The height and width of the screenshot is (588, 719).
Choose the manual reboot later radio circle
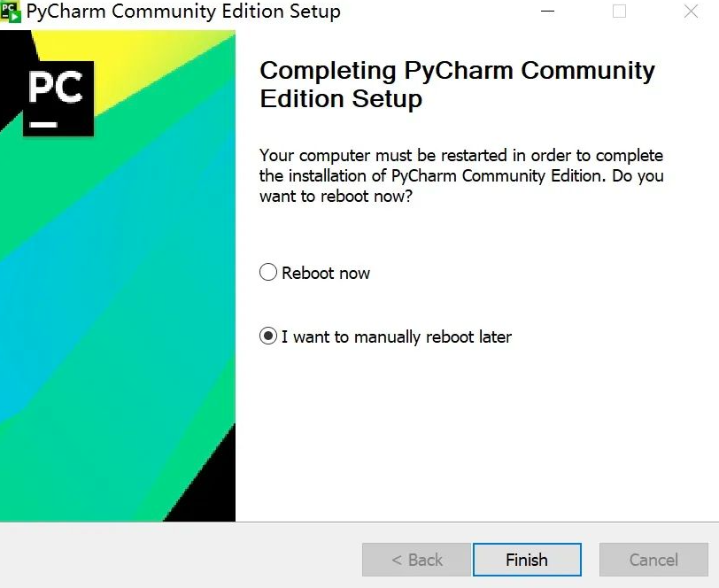(x=268, y=336)
